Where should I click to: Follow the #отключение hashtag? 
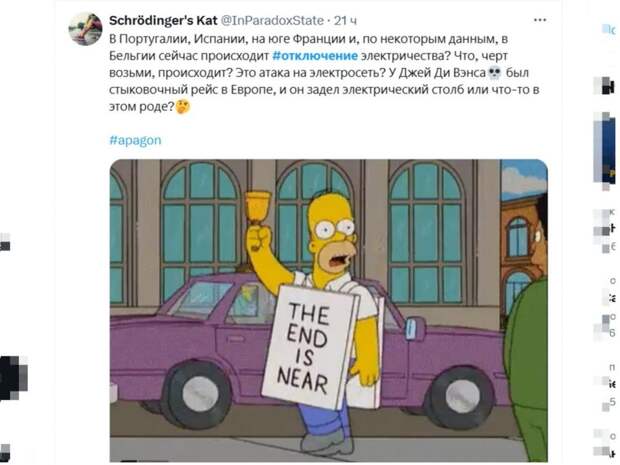(315, 56)
